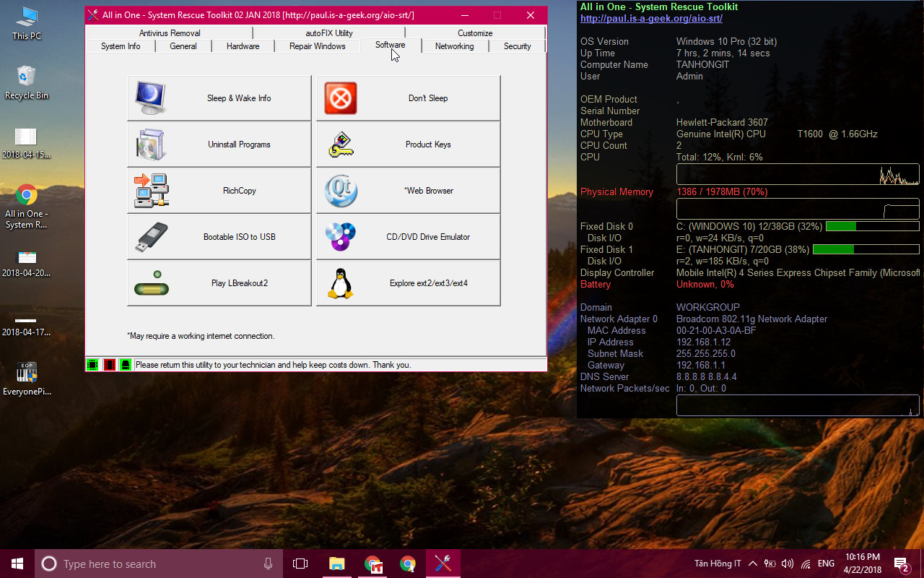Switch to the Security tab
The height and width of the screenshot is (578, 924).
(x=518, y=46)
